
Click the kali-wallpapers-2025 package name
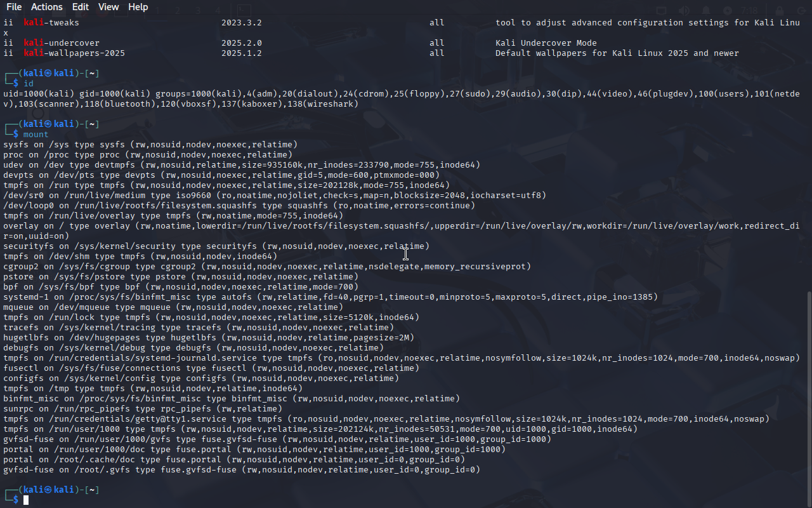[74, 53]
